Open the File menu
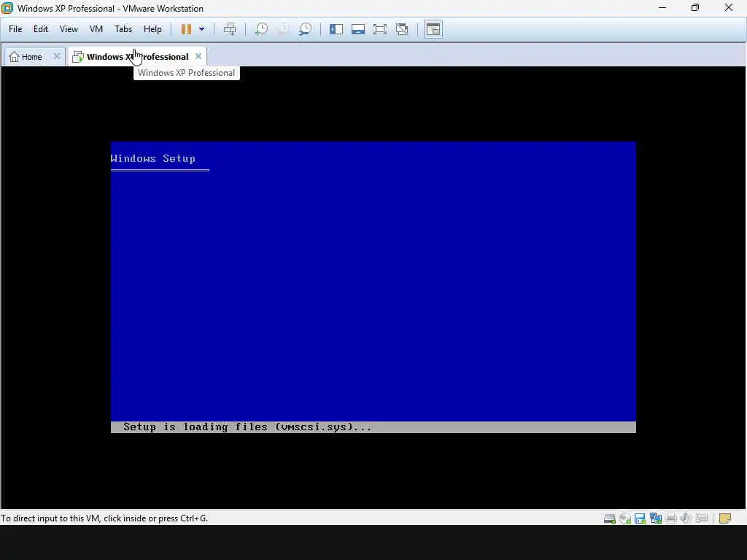 (x=15, y=29)
